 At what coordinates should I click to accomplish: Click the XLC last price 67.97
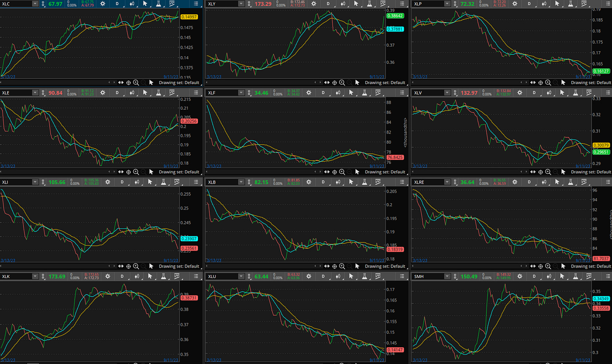[x=55, y=4]
